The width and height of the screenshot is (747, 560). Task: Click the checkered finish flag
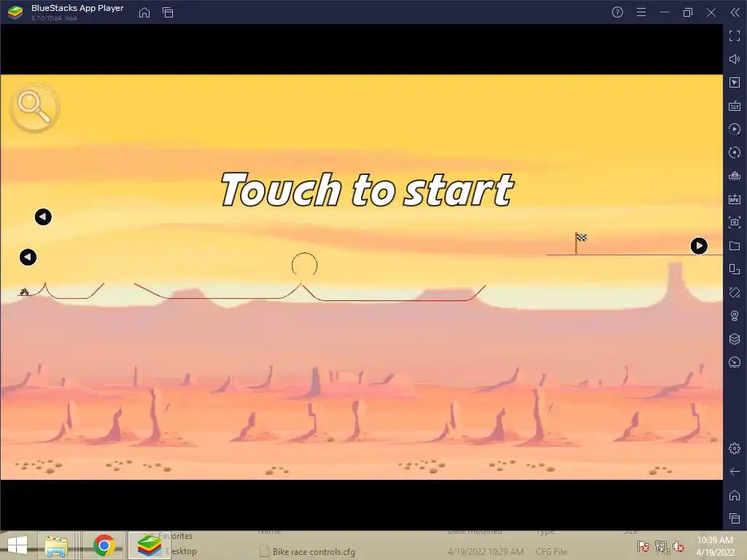tap(580, 242)
